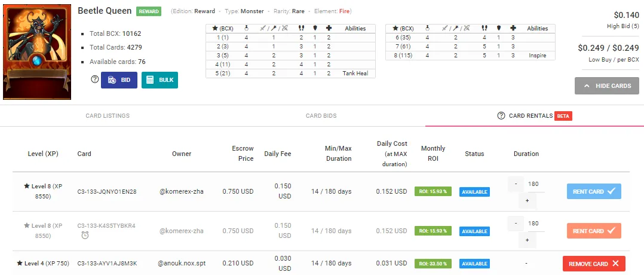Click HIDE CARDS to collapse the list
Image resolution: width=644 pixels, height=275 pixels.
(x=606, y=86)
